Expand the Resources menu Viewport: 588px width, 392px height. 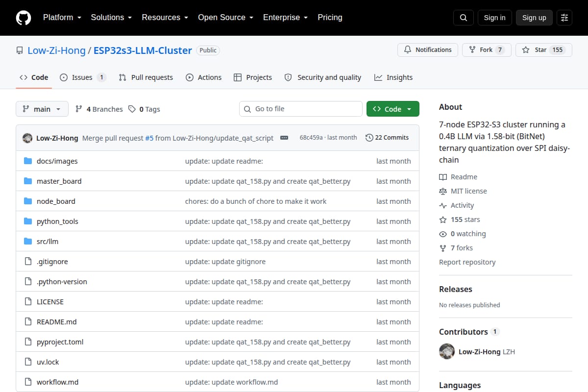[165, 18]
